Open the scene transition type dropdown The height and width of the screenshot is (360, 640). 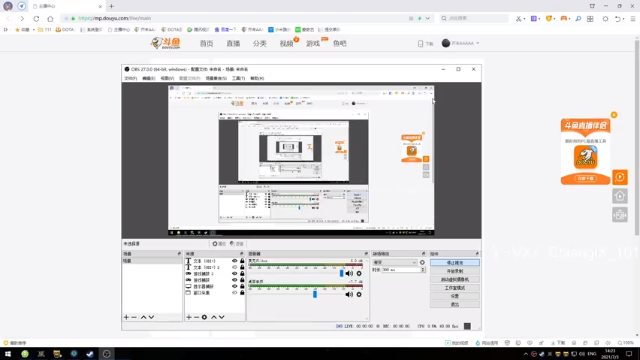(x=395, y=262)
